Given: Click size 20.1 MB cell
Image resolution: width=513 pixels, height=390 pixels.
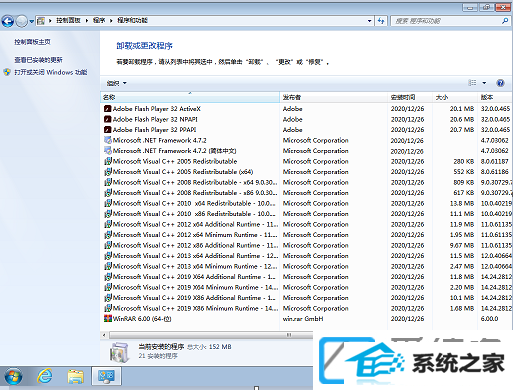Looking at the screenshot, I should tap(462, 109).
